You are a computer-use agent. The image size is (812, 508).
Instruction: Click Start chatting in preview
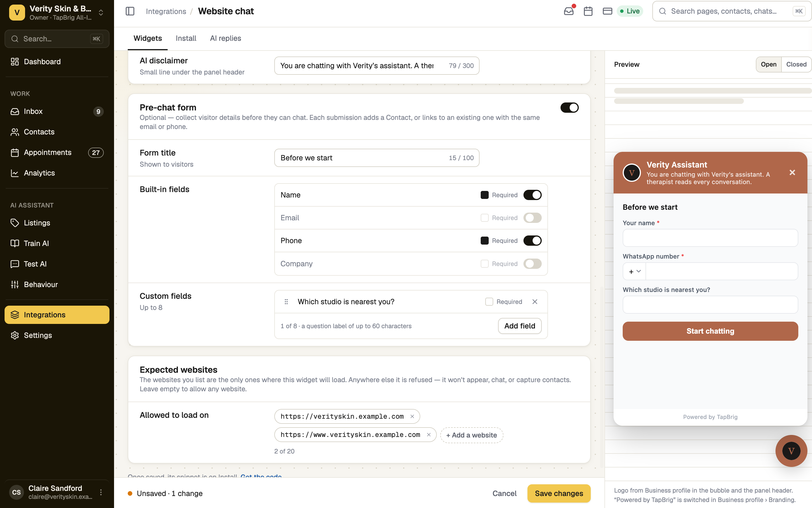click(x=710, y=331)
